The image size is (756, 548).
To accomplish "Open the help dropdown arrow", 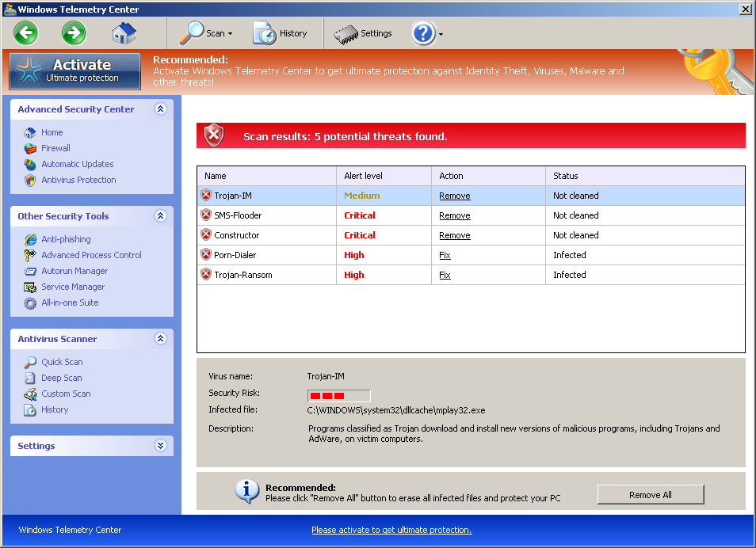I will click(x=441, y=34).
